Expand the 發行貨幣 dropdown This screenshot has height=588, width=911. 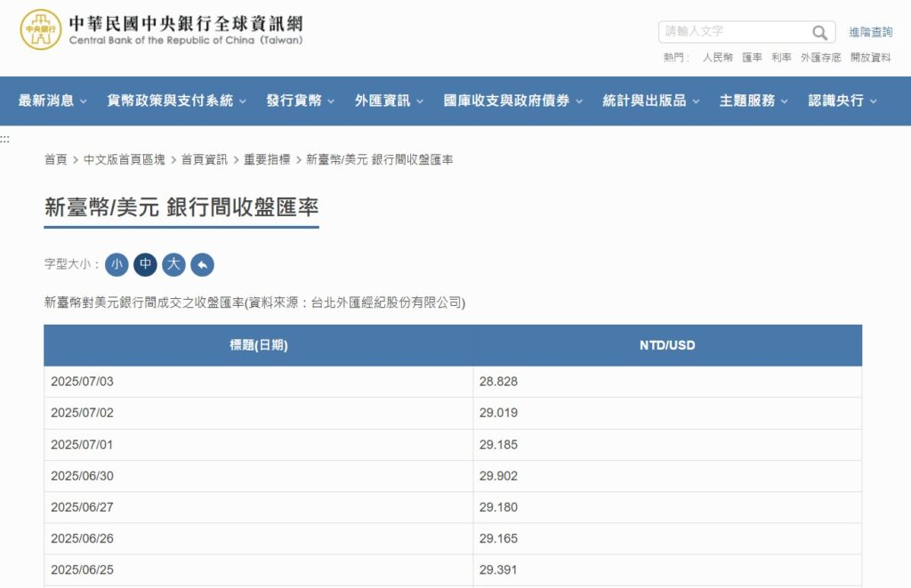tap(301, 101)
